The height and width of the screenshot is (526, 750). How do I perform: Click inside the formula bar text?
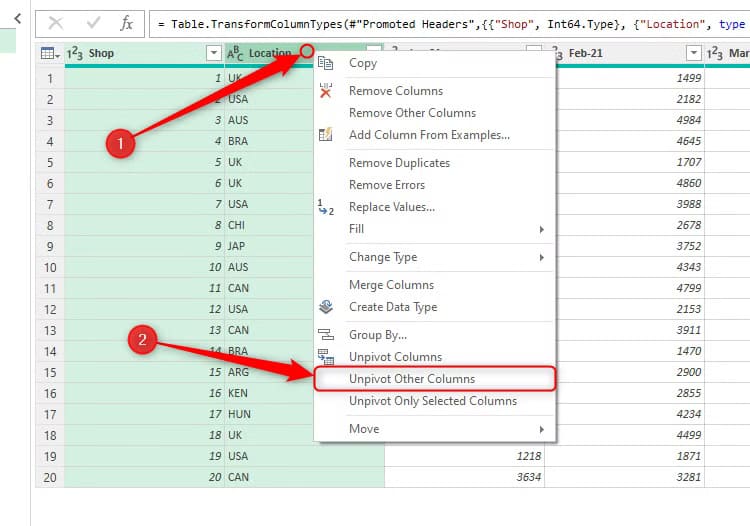click(x=450, y=24)
